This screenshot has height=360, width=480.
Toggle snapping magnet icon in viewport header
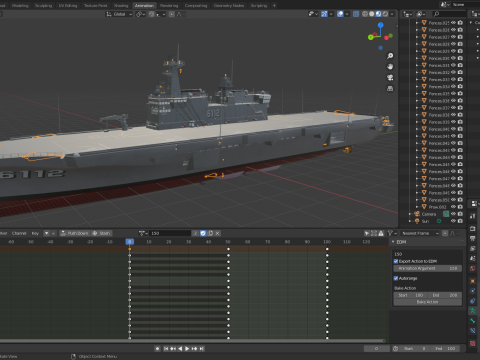coord(152,14)
